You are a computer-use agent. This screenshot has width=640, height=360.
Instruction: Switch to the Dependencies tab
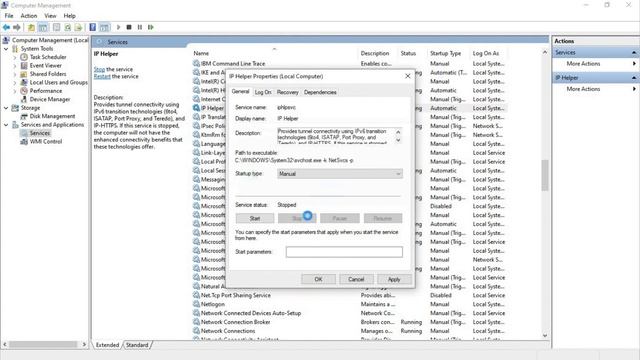pos(320,92)
